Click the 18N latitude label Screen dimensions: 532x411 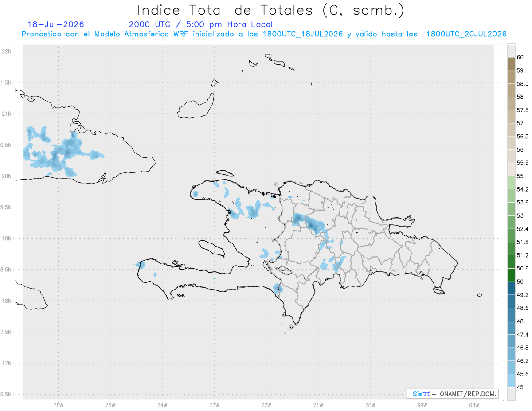point(8,301)
